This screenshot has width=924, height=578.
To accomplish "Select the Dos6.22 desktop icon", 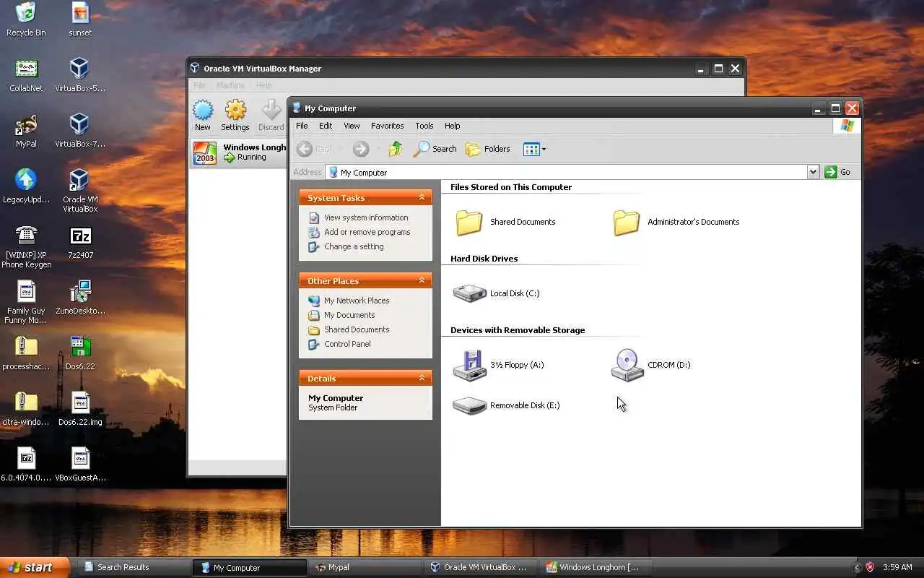I will pyautogui.click(x=80, y=353).
